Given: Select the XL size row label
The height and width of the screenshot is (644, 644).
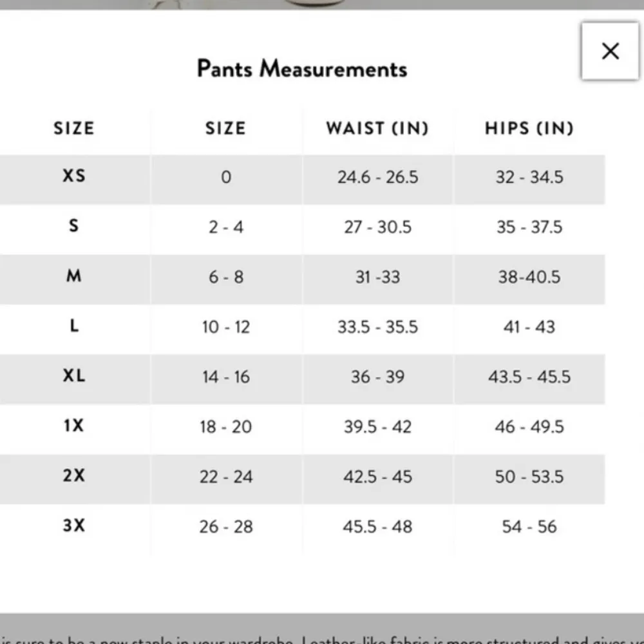Looking at the screenshot, I should 74,376.
